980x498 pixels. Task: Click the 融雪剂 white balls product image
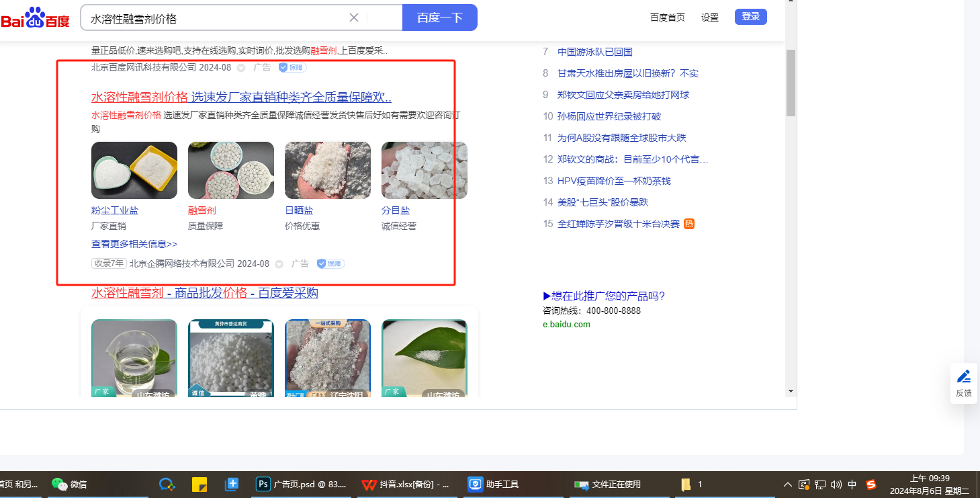(x=231, y=170)
